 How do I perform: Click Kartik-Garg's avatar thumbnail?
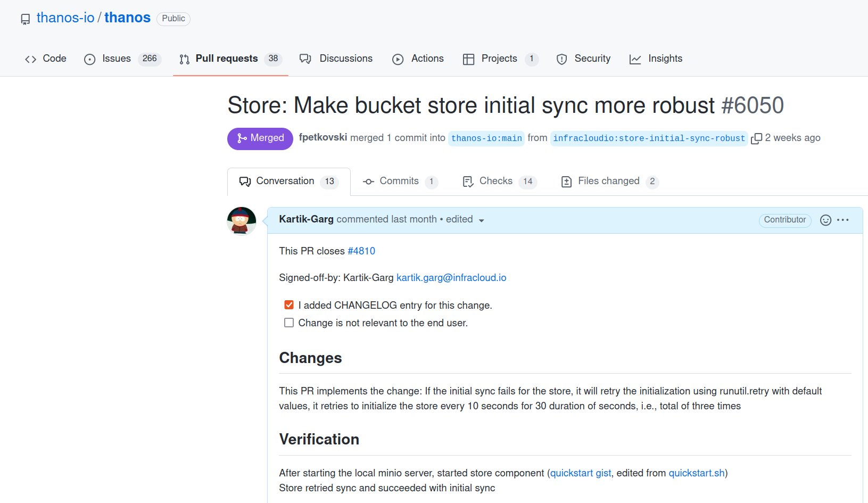point(241,222)
